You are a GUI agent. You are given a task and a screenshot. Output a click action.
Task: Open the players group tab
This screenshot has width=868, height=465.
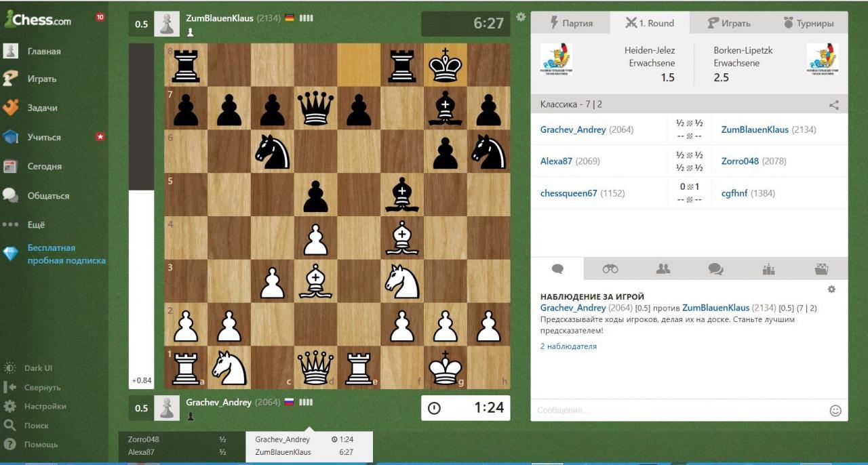[663, 269]
